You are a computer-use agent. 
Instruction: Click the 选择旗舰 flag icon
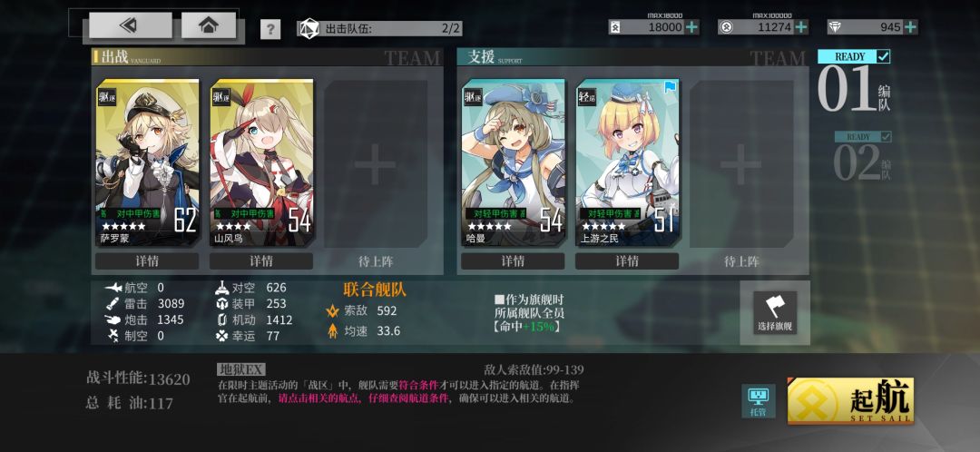[x=775, y=312]
